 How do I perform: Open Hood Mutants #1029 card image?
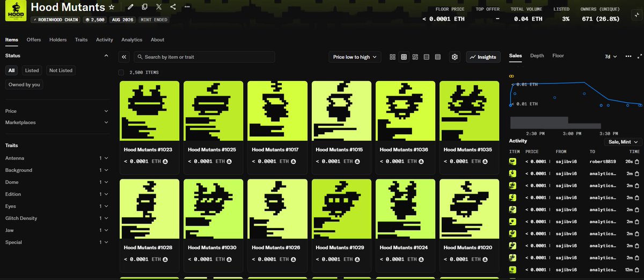click(x=341, y=209)
